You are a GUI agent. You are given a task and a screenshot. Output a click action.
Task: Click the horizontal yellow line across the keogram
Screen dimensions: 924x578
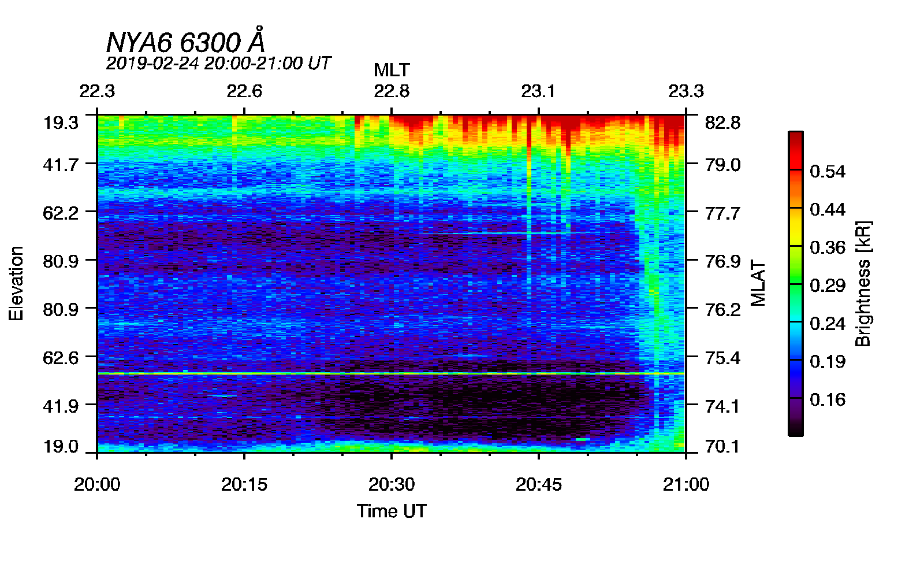tap(390, 374)
